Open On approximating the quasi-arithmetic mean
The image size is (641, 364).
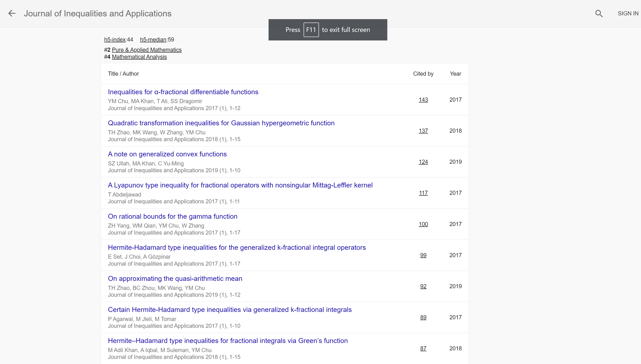(175, 278)
